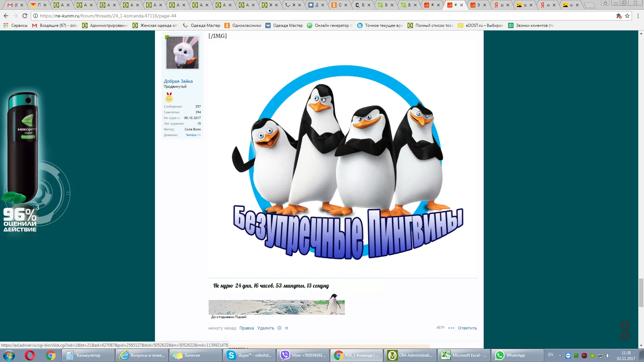Open the Одноклассники bookmark

[243, 25]
